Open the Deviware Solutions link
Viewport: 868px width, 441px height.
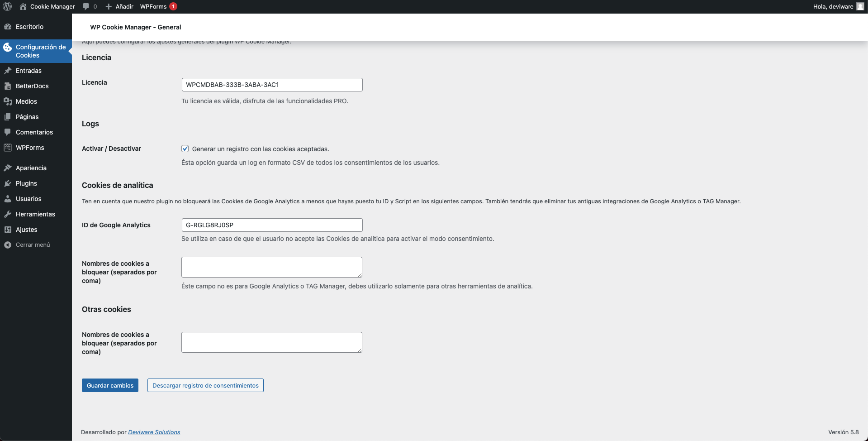coord(154,432)
